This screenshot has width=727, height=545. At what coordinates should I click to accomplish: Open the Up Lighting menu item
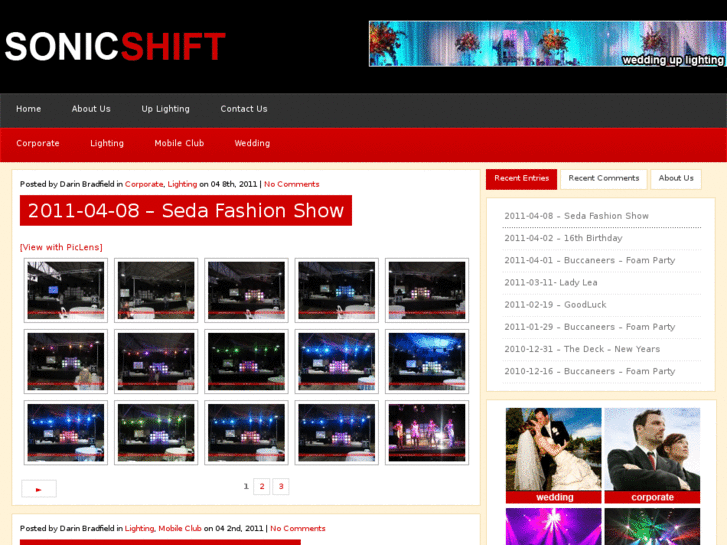166,109
